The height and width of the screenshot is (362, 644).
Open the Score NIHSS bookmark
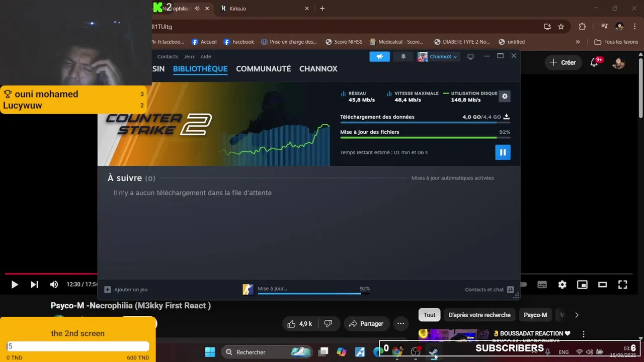click(x=344, y=42)
